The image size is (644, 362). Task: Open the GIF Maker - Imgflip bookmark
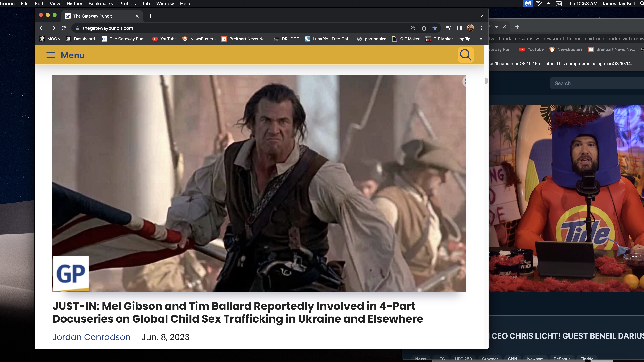click(448, 39)
